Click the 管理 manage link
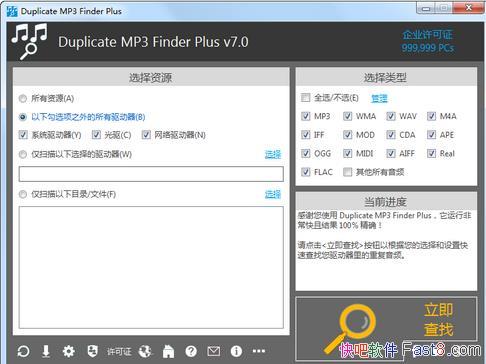The width and height of the screenshot is (486, 364). (x=379, y=98)
